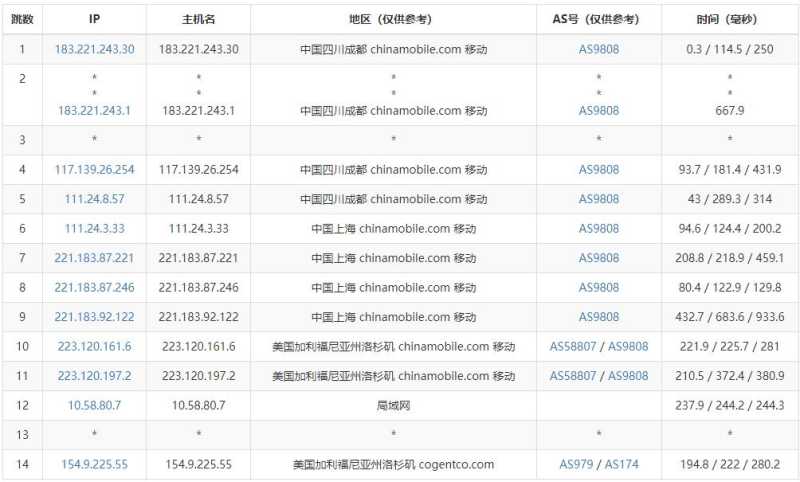Select time value 667.9
This screenshot has height=482, width=800.
tap(730, 110)
